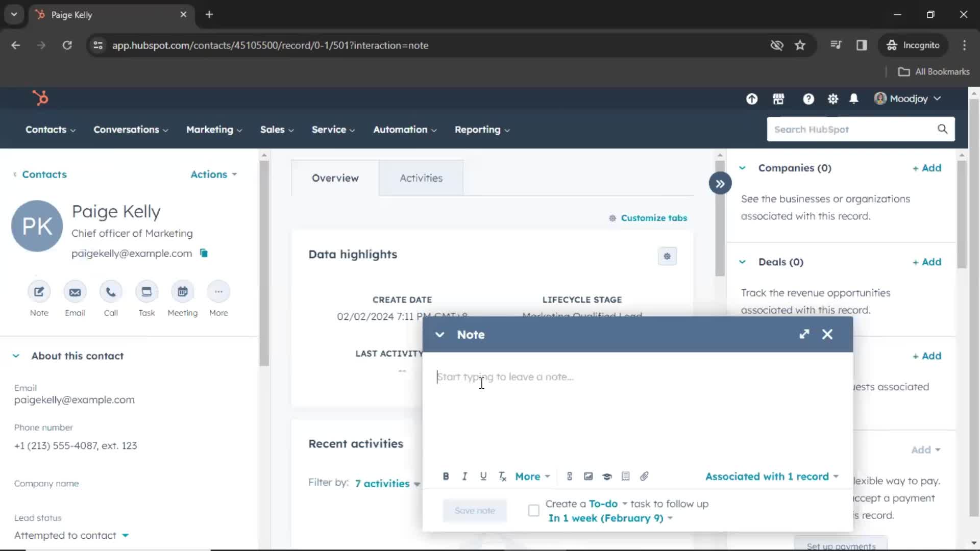
Task: Select the Italic formatting icon
Action: point(464,477)
